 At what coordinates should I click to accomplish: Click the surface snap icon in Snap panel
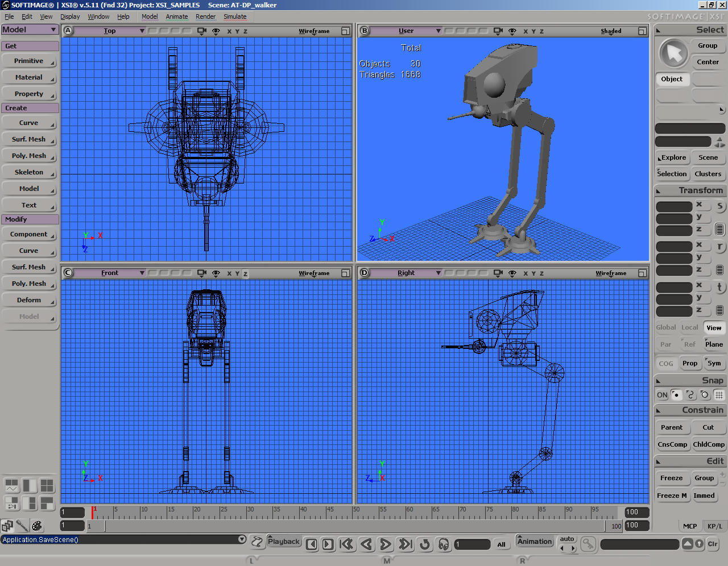point(705,395)
